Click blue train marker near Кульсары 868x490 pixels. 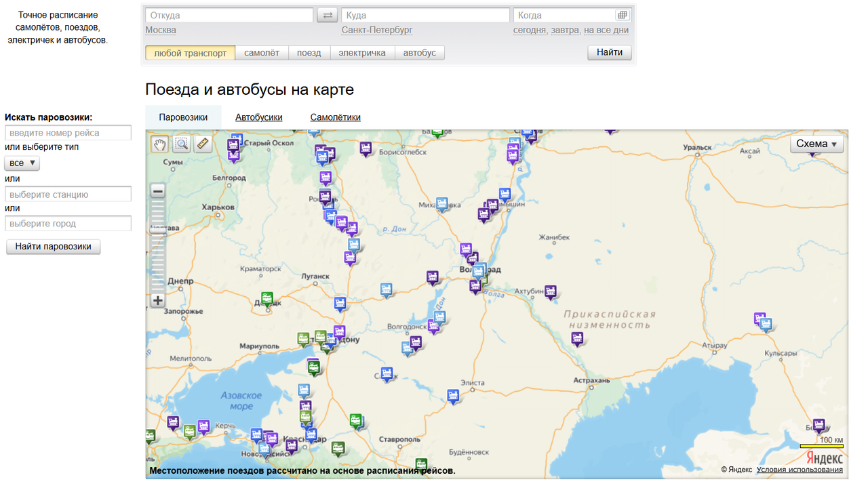point(766,325)
